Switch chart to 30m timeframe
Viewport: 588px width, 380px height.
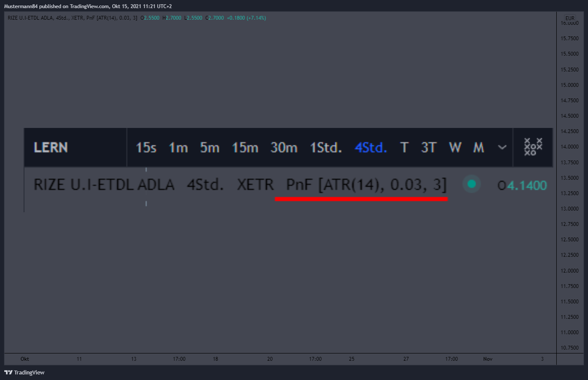coord(284,148)
